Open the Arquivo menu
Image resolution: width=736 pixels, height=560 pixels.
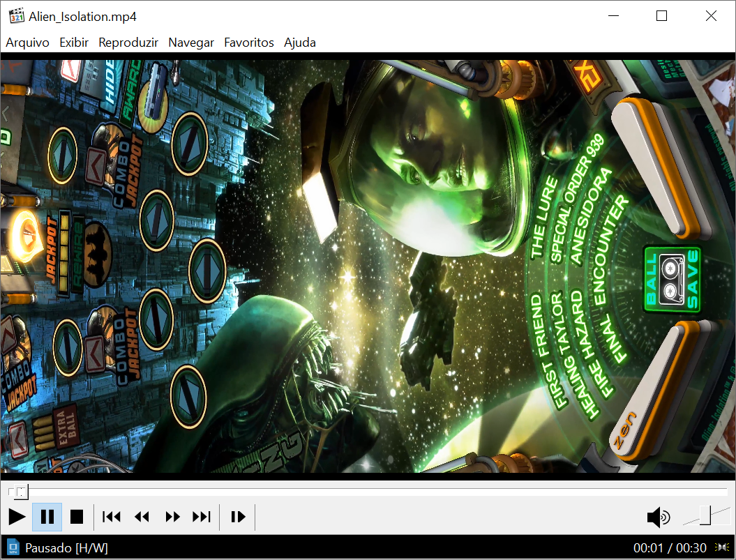(x=28, y=43)
